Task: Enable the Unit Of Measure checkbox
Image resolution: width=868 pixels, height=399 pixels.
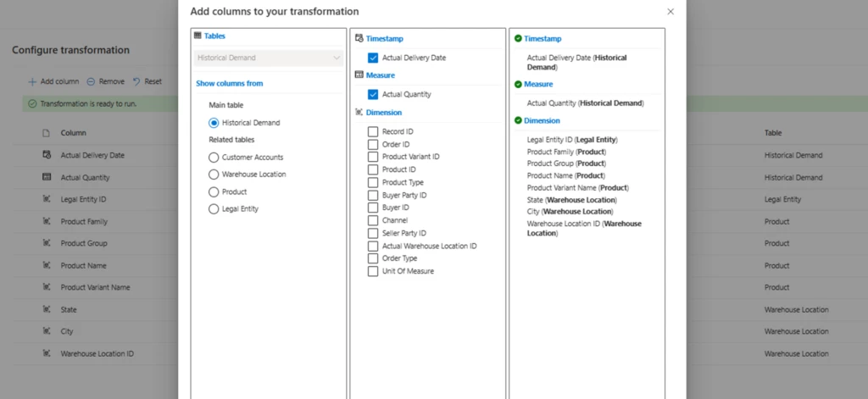Action: (373, 271)
